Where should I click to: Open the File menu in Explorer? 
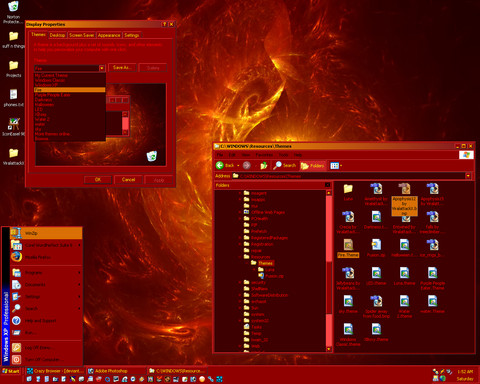coord(220,155)
